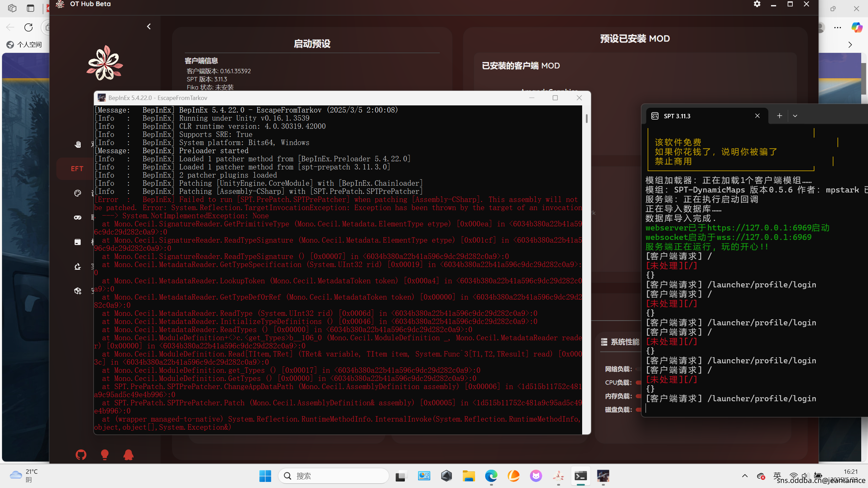Click the 系统性能 panel header
The width and height of the screenshot is (868, 488).
click(x=620, y=342)
